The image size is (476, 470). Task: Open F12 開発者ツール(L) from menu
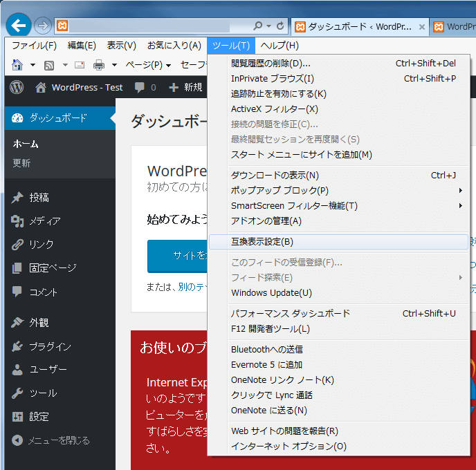tap(270, 328)
